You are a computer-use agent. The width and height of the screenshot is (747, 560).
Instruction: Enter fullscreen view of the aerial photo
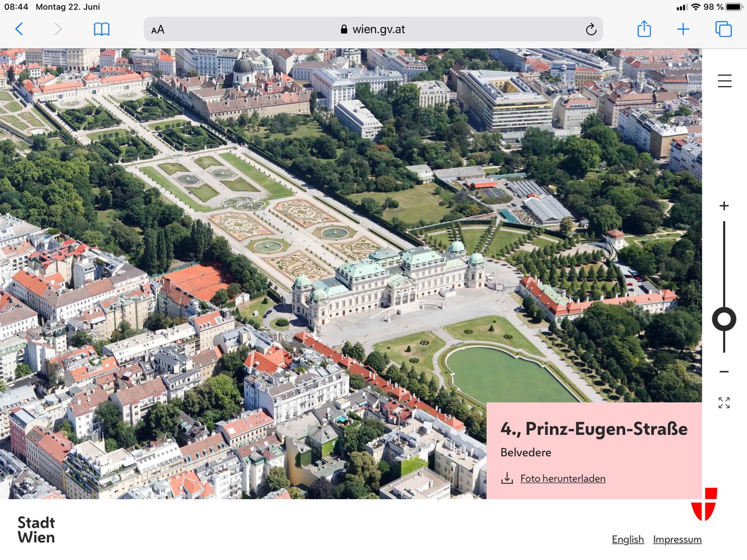coord(724,403)
